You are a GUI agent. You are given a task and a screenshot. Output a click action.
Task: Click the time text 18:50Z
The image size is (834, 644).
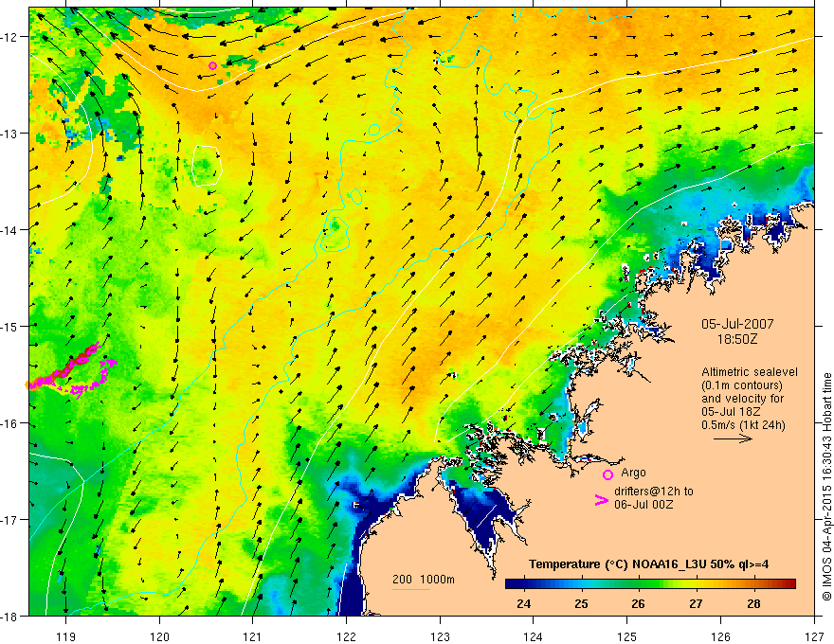[736, 339]
